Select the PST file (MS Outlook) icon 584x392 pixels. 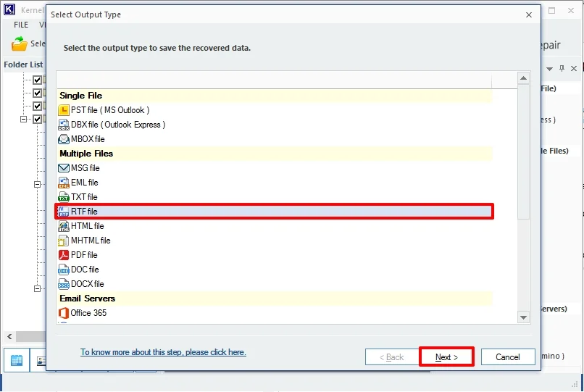tap(64, 110)
